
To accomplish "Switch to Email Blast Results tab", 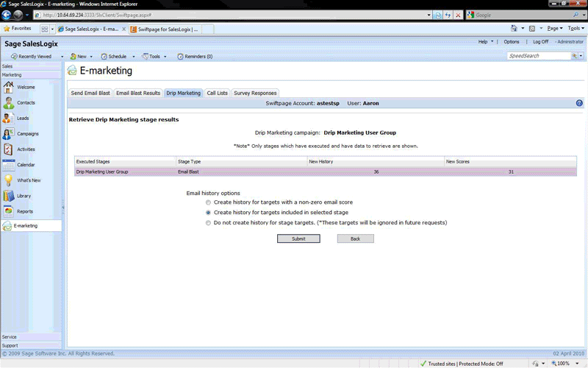I will (138, 93).
